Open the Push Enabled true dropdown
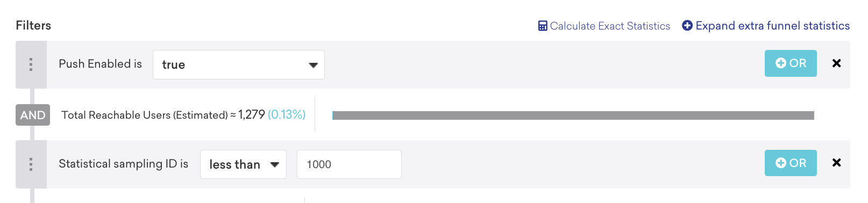 239,64
